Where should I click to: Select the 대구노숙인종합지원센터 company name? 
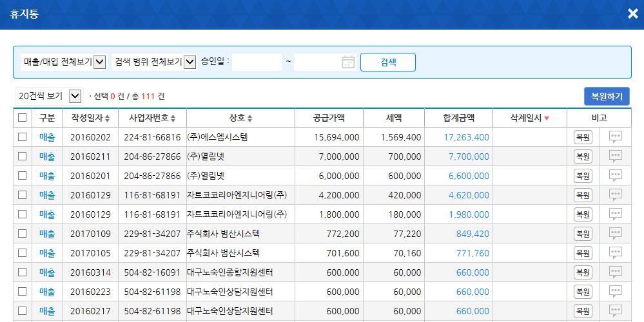coord(230,272)
